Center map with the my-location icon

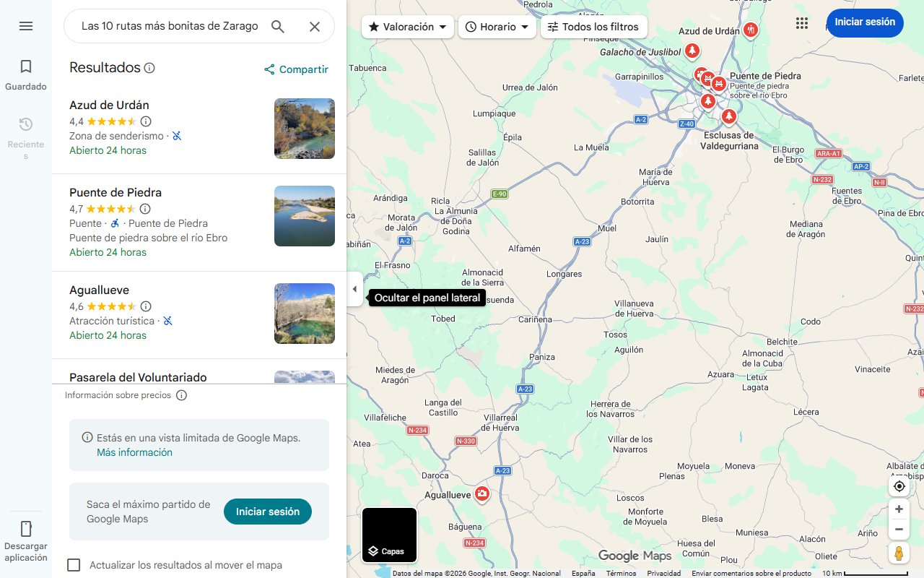[899, 486]
